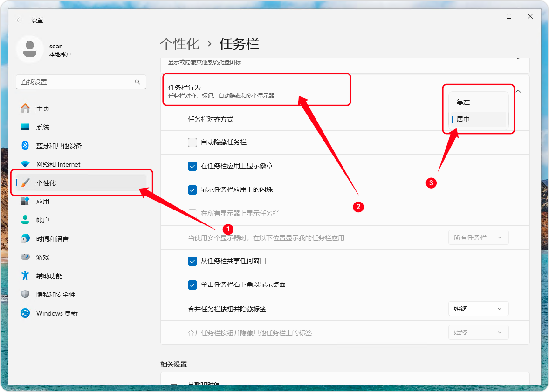This screenshot has height=392, width=549.
Task: Select the 应用 category
Action: coord(81,202)
